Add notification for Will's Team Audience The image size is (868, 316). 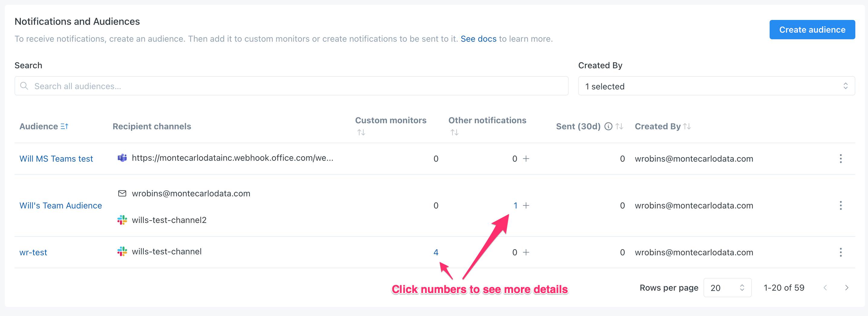point(526,205)
